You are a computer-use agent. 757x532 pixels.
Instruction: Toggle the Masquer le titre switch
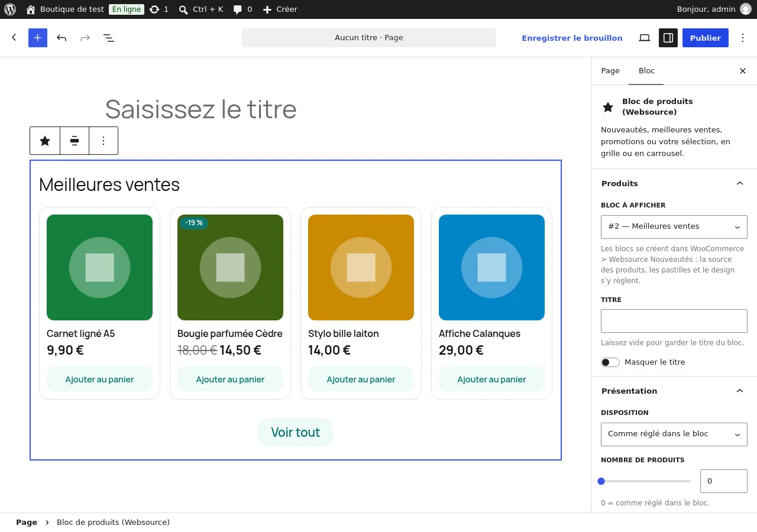click(x=610, y=362)
